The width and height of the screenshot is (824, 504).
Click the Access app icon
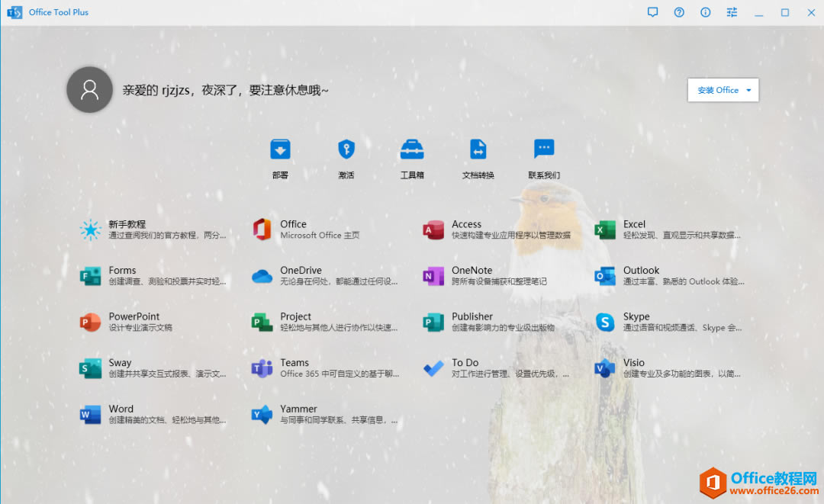tap(433, 230)
